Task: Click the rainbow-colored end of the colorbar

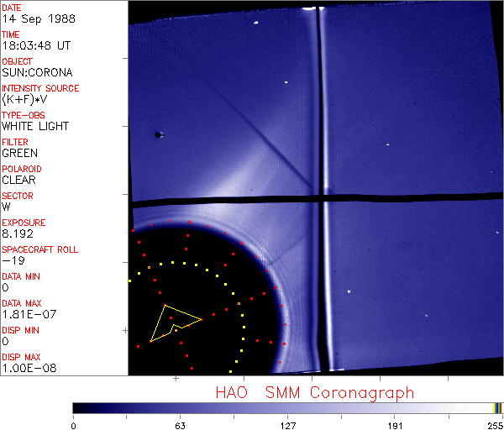Action: point(498,407)
